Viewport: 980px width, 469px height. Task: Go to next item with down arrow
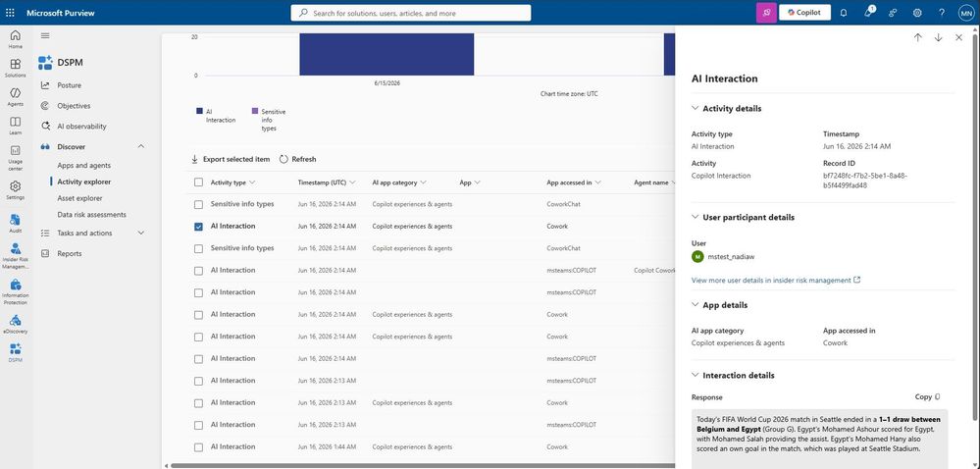(938, 37)
